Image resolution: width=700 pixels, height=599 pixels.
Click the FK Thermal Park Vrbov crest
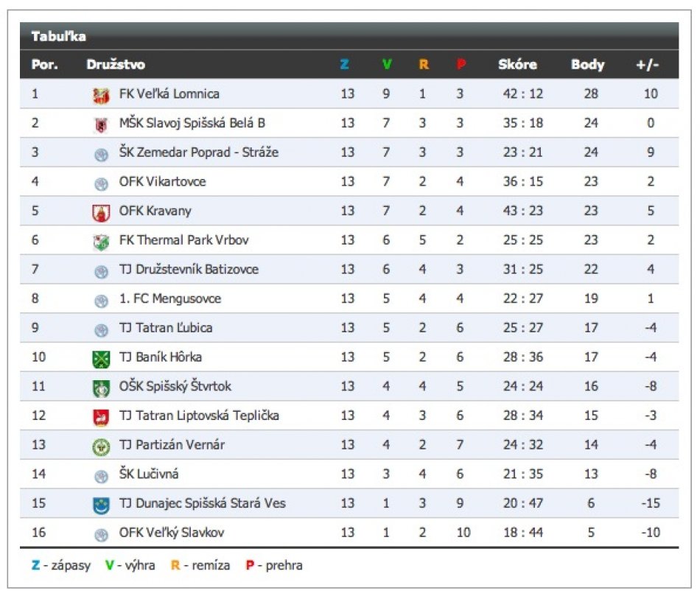[x=101, y=242]
